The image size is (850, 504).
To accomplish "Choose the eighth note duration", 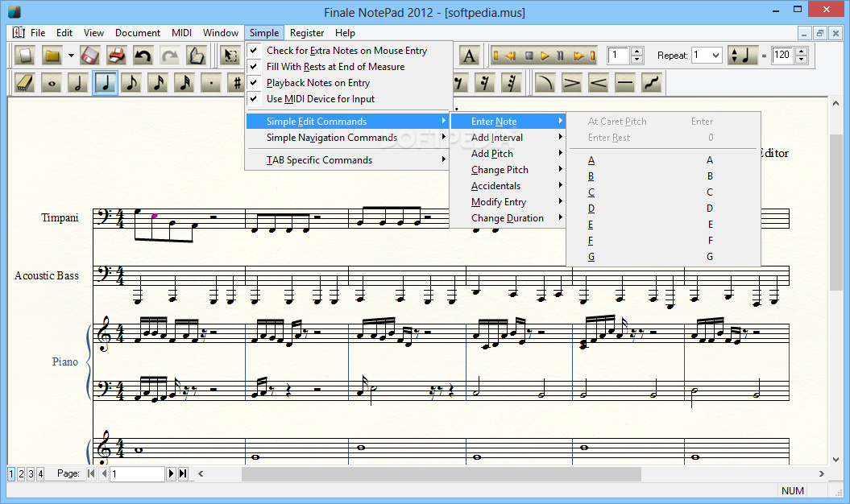I will [x=131, y=83].
